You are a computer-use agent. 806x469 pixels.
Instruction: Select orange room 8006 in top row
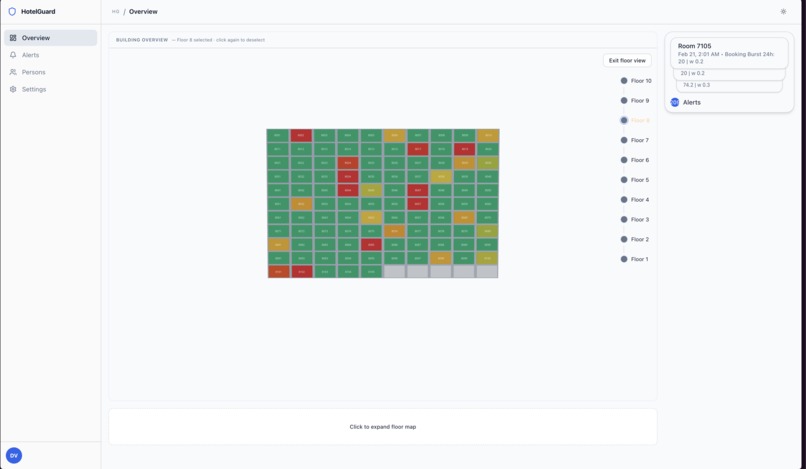coord(394,136)
